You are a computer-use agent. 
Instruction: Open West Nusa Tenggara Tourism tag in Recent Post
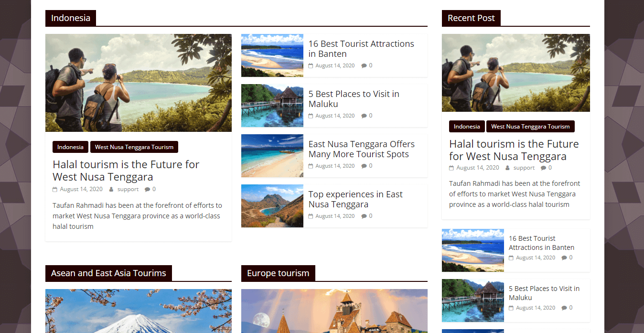530,127
